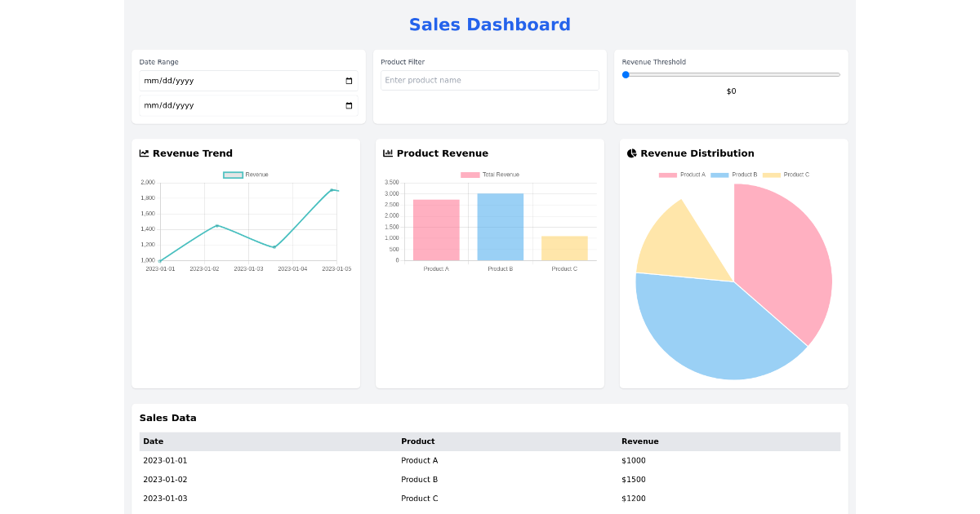
Task: Click the Date column header
Action: pyautogui.click(x=154, y=441)
